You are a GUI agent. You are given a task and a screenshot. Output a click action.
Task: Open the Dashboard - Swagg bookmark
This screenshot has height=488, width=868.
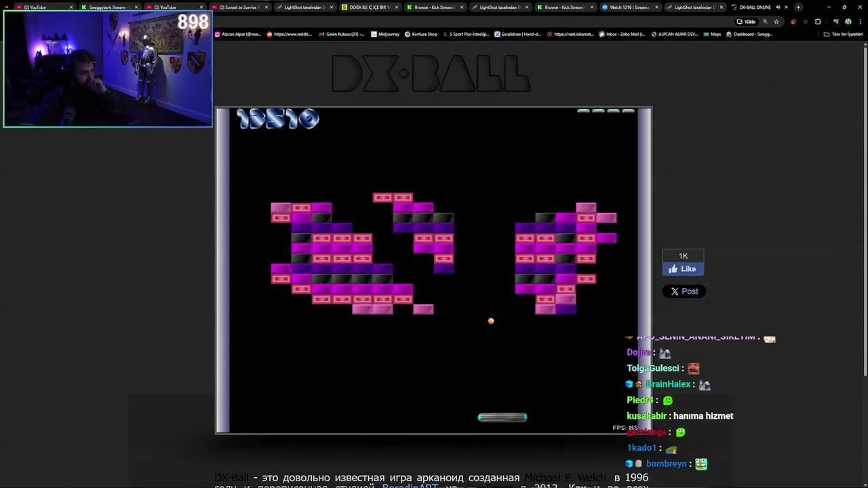click(749, 34)
